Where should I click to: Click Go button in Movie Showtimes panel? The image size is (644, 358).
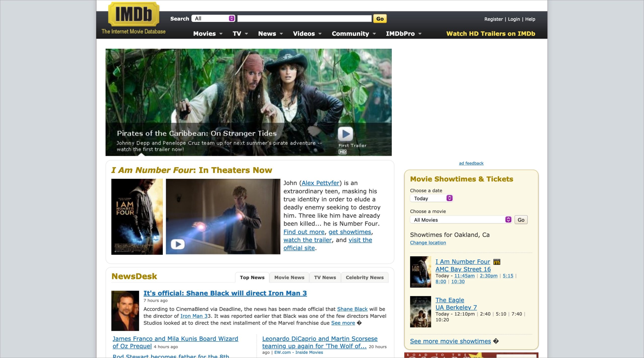(x=521, y=220)
